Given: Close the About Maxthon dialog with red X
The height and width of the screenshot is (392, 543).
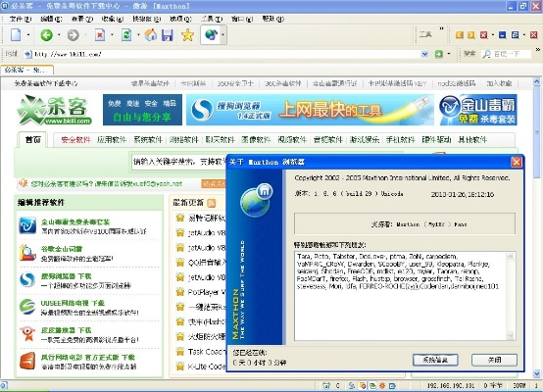Looking at the screenshot, I should (516, 162).
